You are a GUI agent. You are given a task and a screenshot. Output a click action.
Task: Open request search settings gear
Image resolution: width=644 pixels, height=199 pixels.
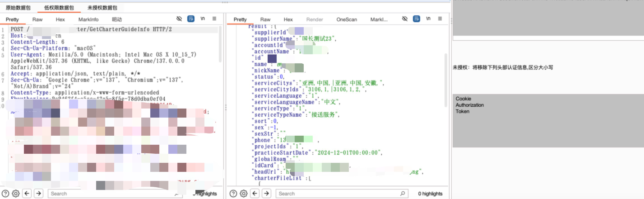tap(16, 194)
